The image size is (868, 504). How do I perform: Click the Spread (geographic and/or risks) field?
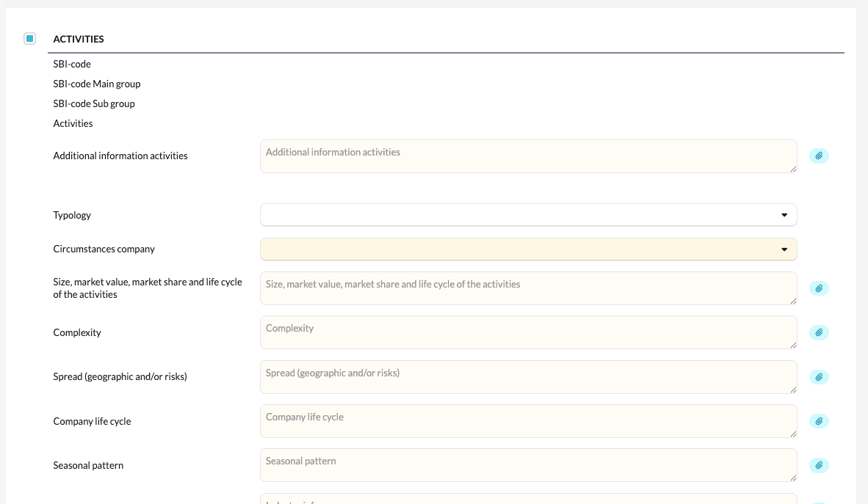pos(528,377)
